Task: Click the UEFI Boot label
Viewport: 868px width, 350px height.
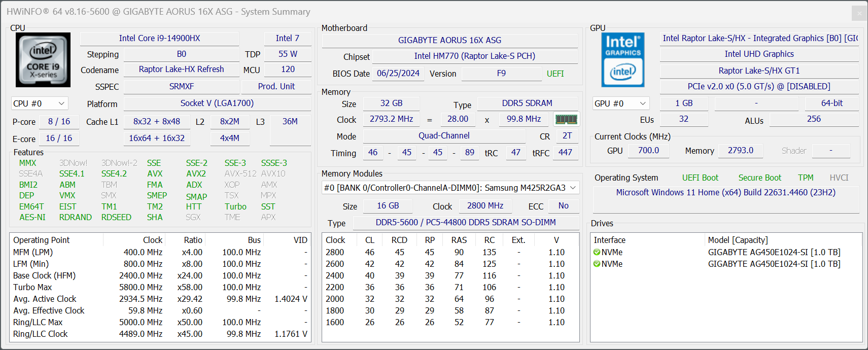Action: [700, 178]
